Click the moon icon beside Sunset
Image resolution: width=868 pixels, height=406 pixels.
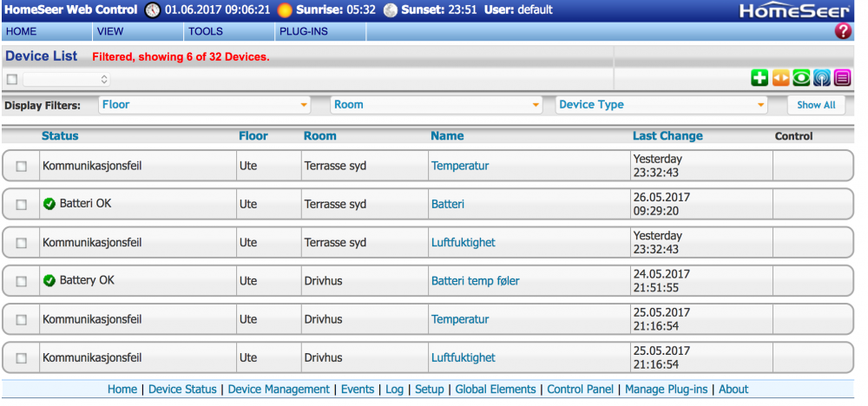tap(390, 10)
